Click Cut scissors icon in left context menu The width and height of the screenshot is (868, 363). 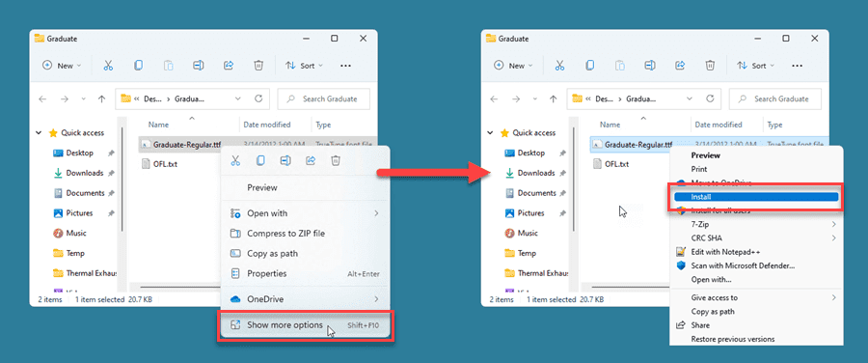pyautogui.click(x=235, y=160)
